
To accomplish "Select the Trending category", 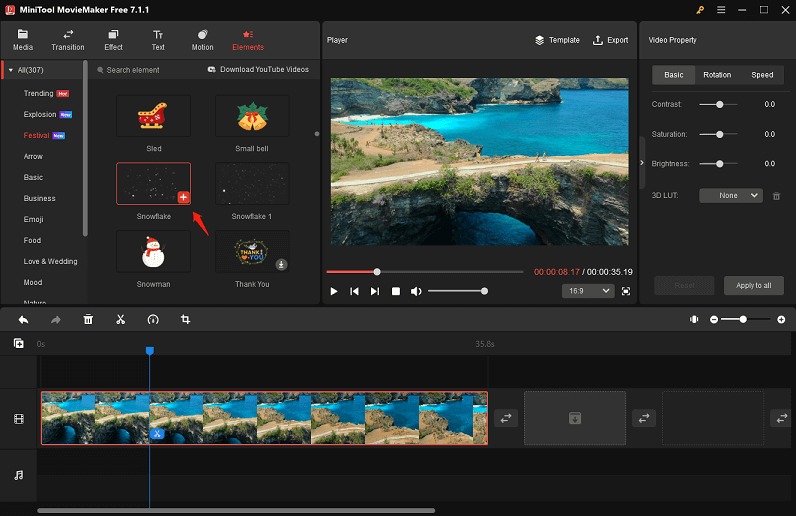I will click(38, 93).
